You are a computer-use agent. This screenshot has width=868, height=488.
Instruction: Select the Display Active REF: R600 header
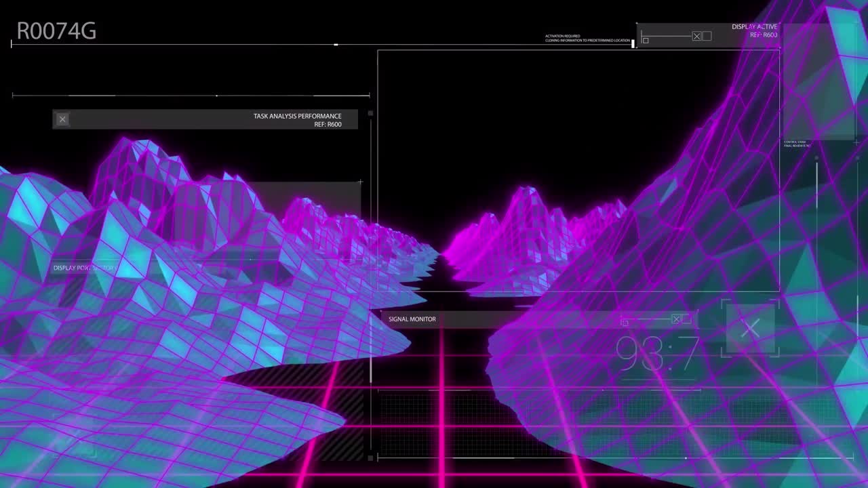tap(754, 30)
